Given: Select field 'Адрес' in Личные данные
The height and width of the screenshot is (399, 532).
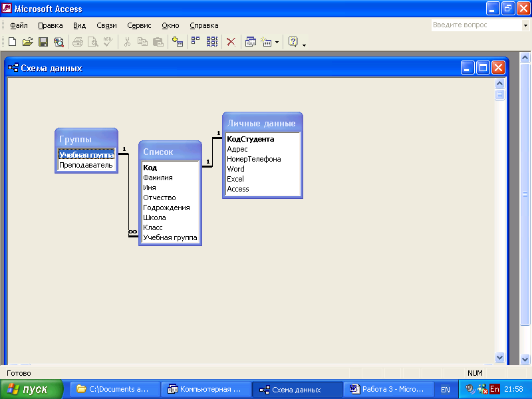Looking at the screenshot, I should coord(237,149).
